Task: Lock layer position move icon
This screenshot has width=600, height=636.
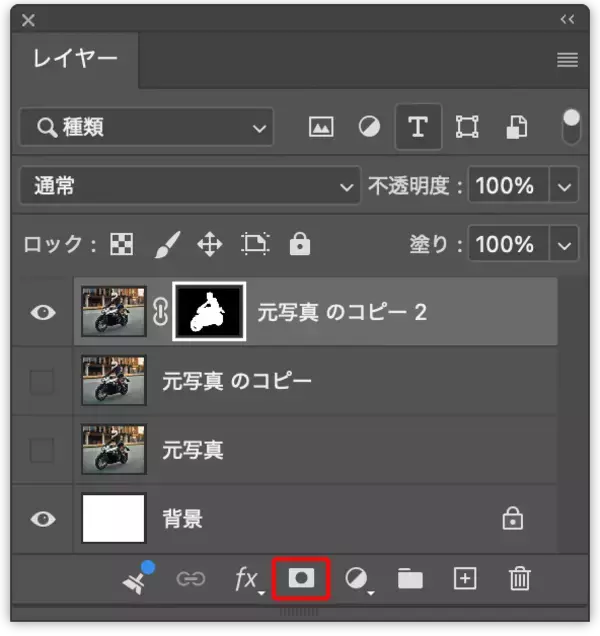Action: click(x=210, y=244)
